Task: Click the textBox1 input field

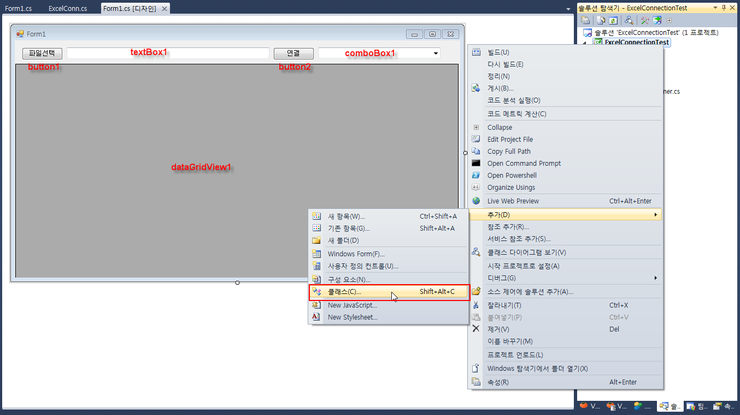Action: click(x=168, y=53)
